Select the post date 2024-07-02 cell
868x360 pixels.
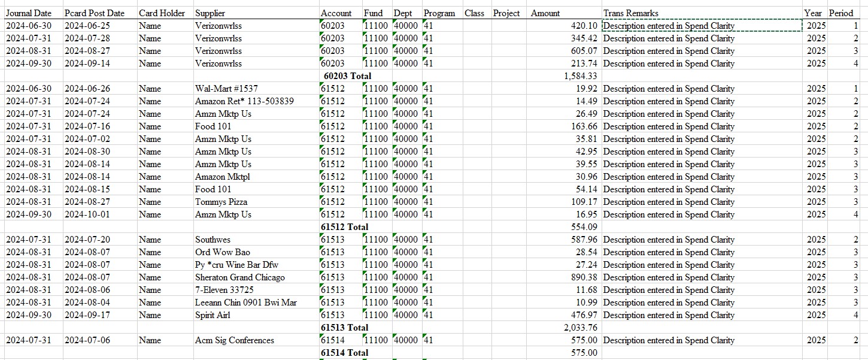[100, 139]
